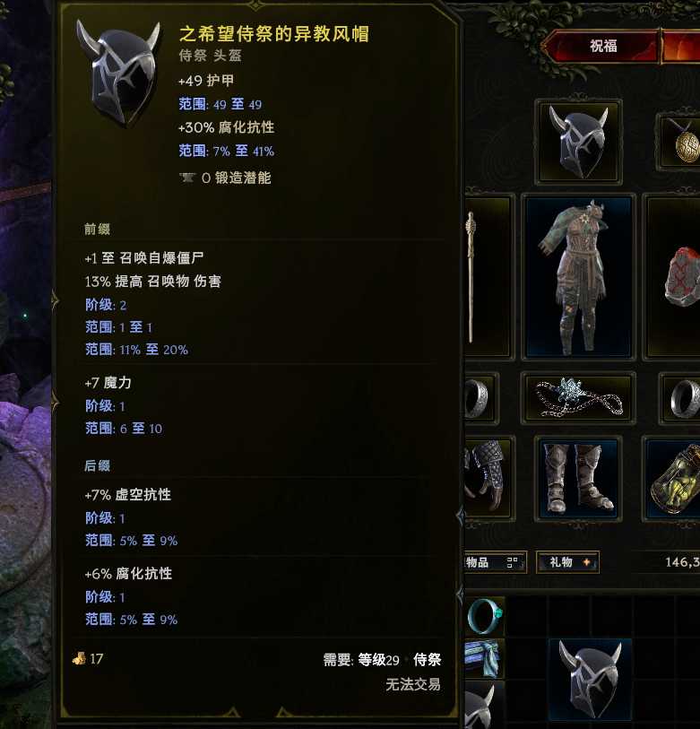Viewport: 700px width, 729px height.
Task: Select the yellow jar relic slot
Action: [672, 479]
